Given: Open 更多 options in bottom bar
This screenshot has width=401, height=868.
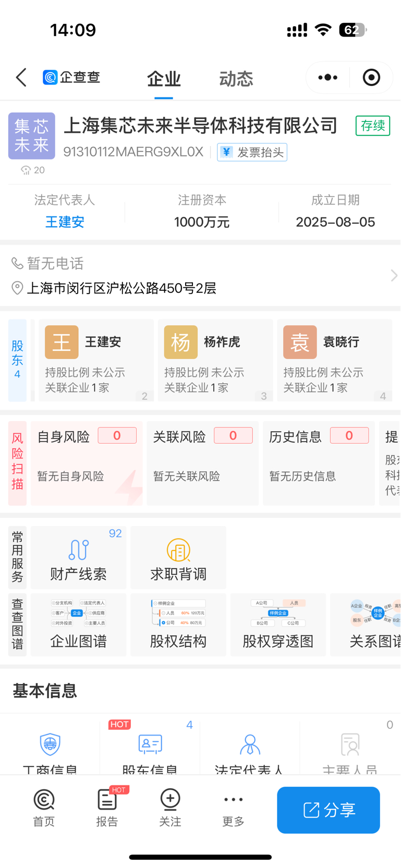Looking at the screenshot, I should point(233,808).
